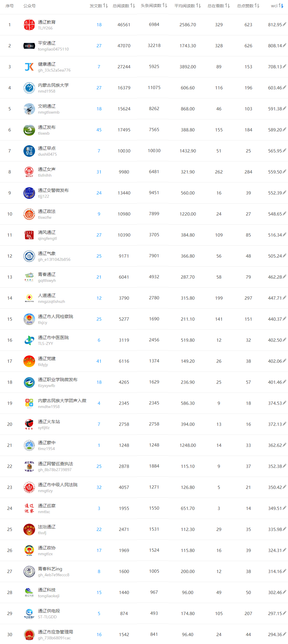Image resolution: width=288 pixels, height=644 pixels.
Task: Sort by 总阅读数 column arrow
Action: [x=133, y=6]
